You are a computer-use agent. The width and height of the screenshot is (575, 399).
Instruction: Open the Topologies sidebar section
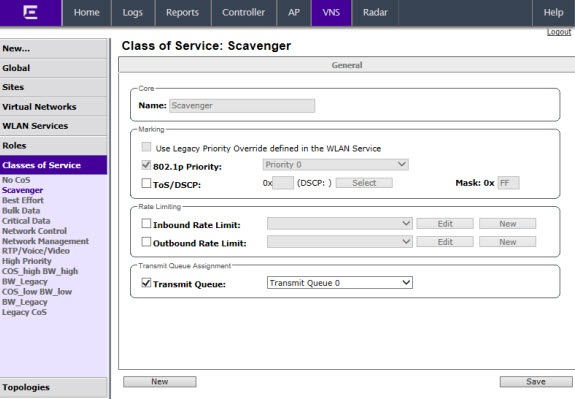(54, 387)
